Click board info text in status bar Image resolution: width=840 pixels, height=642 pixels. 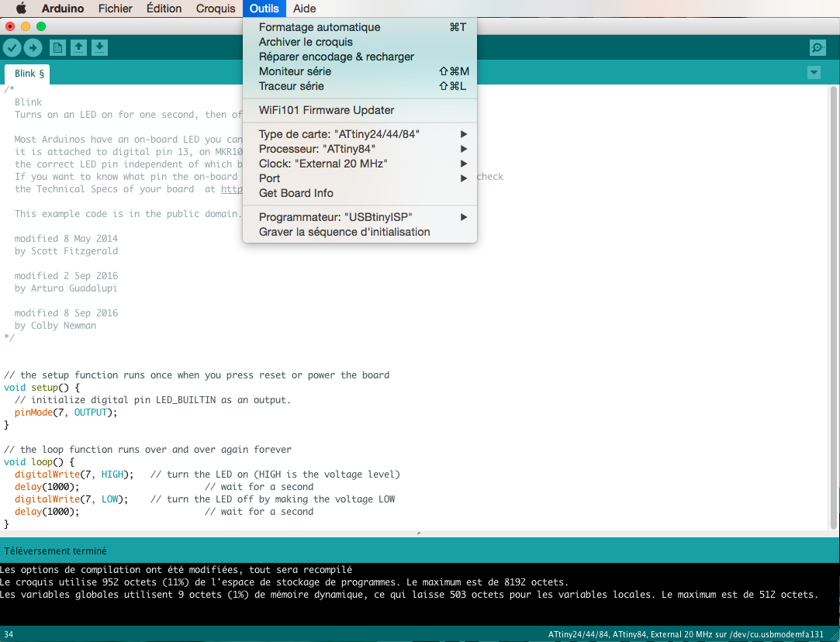coord(686,634)
